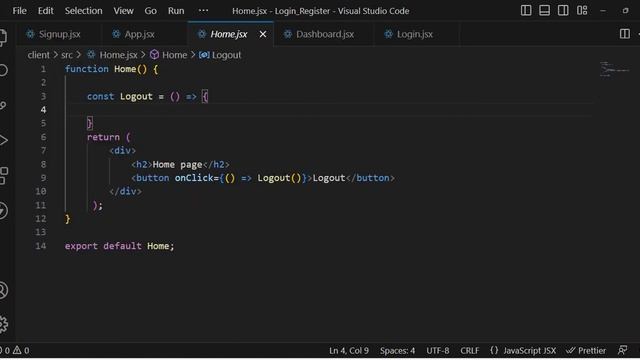The height and width of the screenshot is (360, 640).
Task: Click Ln 4, Col 9 status entry
Action: point(349,351)
